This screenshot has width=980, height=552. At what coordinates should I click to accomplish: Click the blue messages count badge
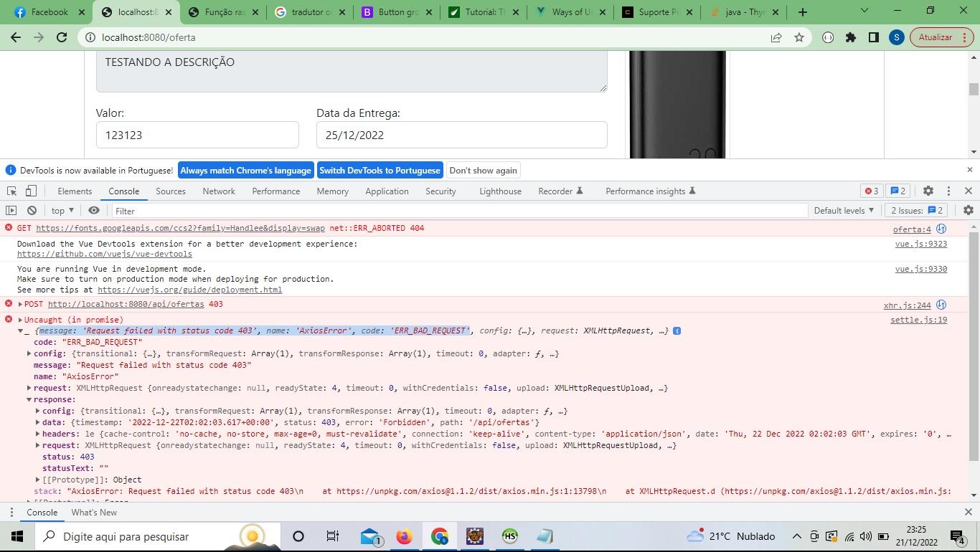coord(897,191)
